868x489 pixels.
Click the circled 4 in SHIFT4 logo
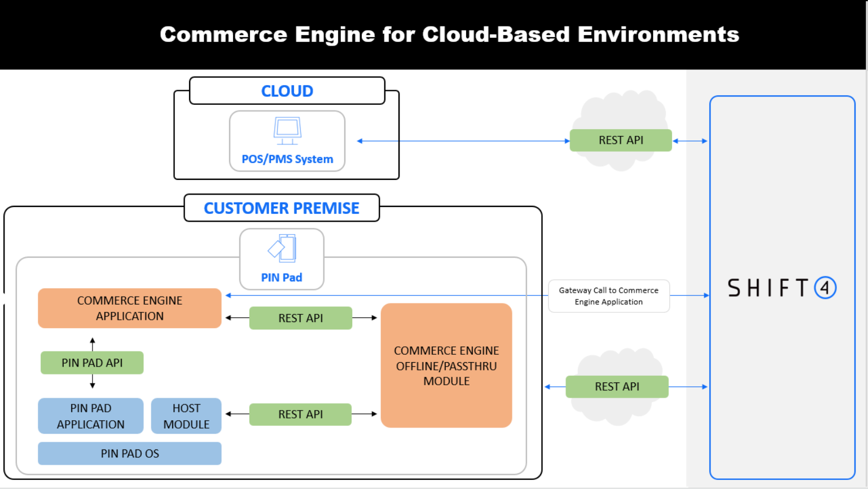[x=825, y=288]
